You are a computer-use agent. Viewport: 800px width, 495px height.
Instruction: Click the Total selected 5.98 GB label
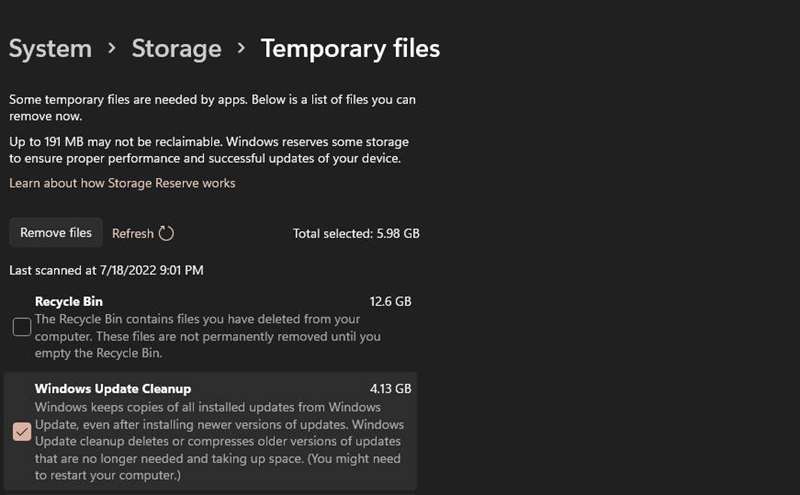click(356, 233)
